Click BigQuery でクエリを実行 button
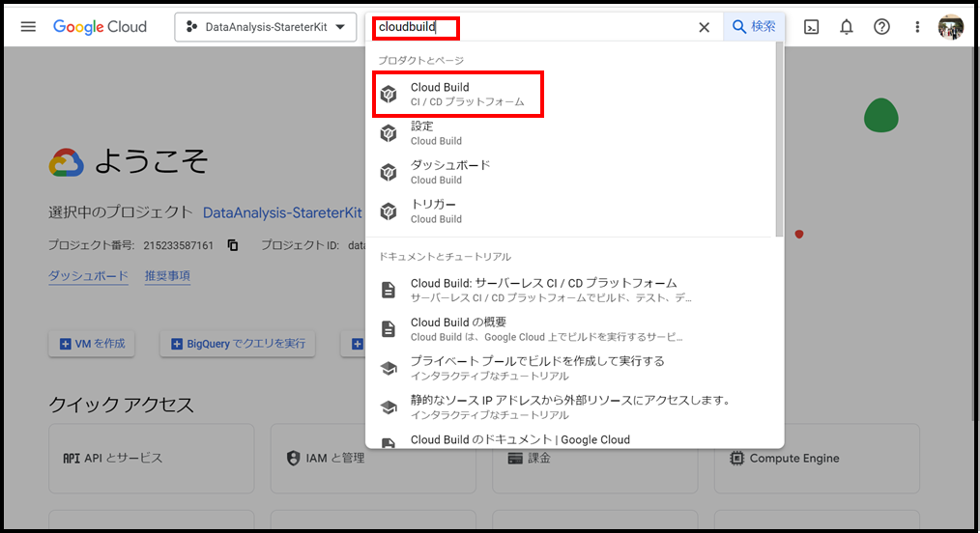The width and height of the screenshot is (980, 533). click(238, 344)
